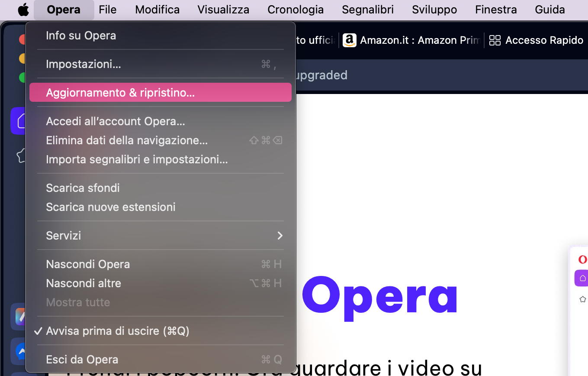Click the Amazon bookmark icon
The image size is (588, 376).
point(350,40)
